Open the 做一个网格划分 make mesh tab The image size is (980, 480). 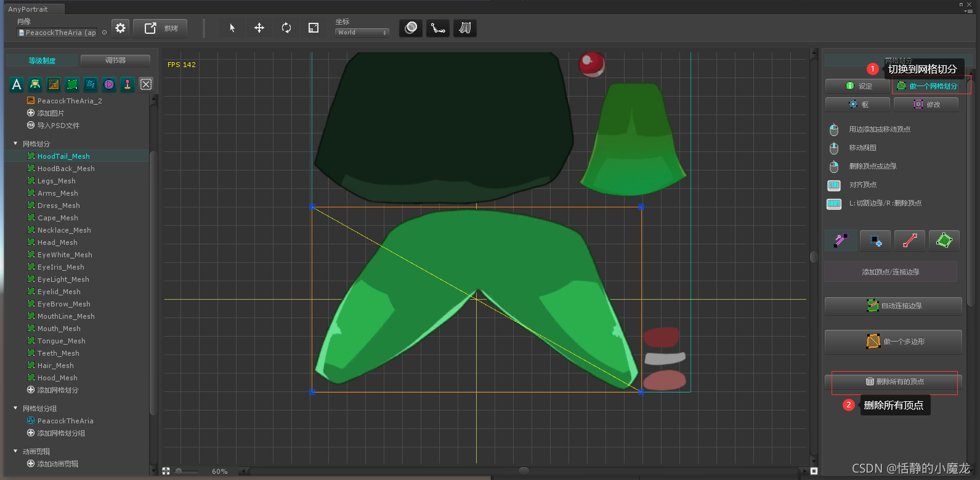coord(926,86)
